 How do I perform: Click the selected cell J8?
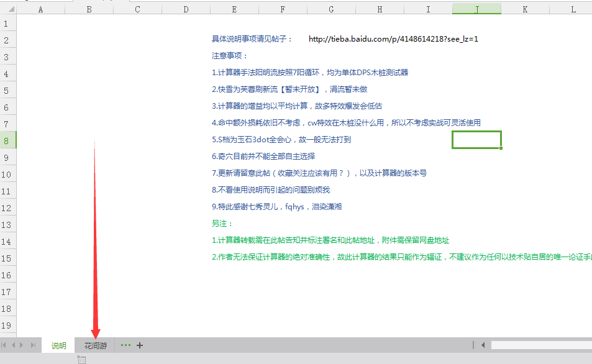[x=476, y=140]
